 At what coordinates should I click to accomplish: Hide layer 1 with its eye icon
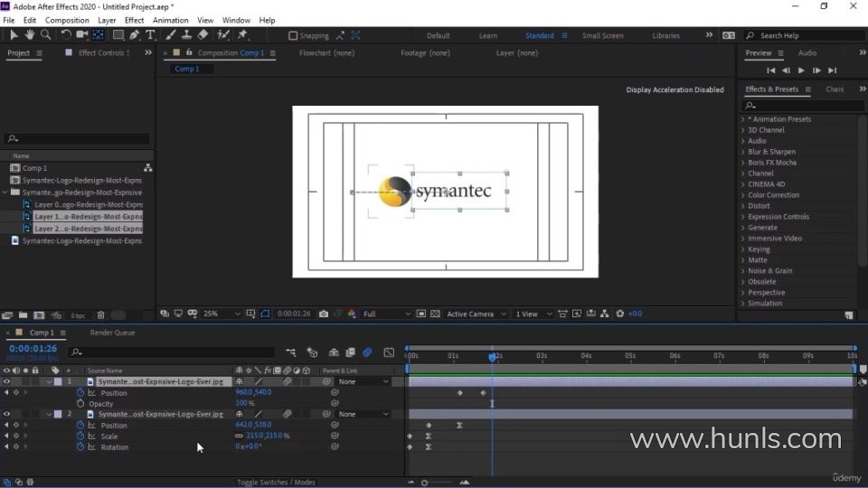click(x=7, y=381)
